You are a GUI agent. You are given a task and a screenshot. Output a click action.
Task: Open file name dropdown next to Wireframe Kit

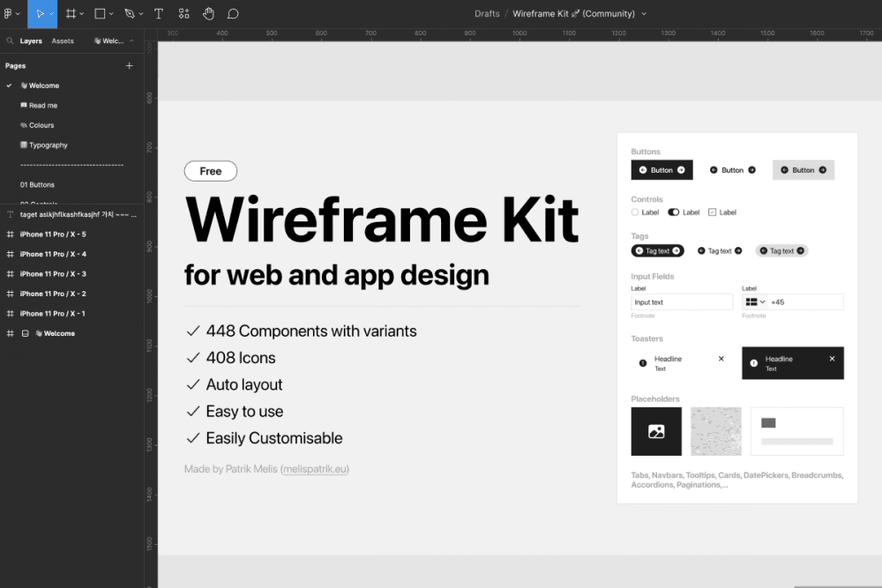pyautogui.click(x=644, y=14)
